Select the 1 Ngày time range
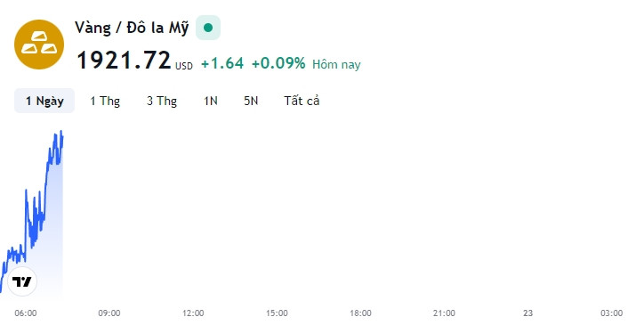Screen dimensions: 644x325 pos(44,101)
